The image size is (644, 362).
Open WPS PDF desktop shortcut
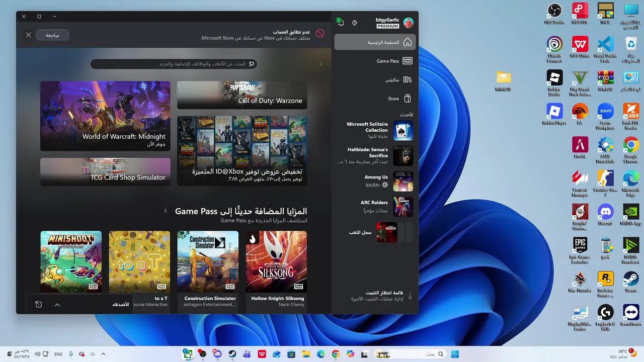(580, 14)
